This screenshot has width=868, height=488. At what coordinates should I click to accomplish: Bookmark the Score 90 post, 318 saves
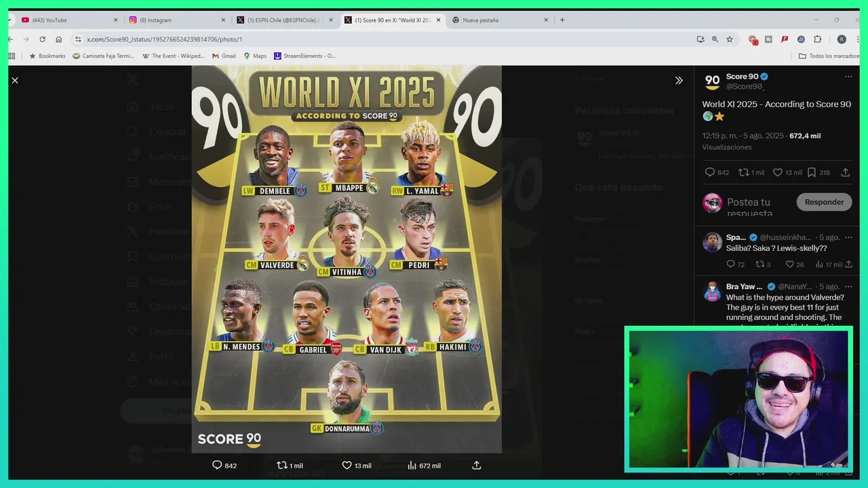click(x=818, y=173)
